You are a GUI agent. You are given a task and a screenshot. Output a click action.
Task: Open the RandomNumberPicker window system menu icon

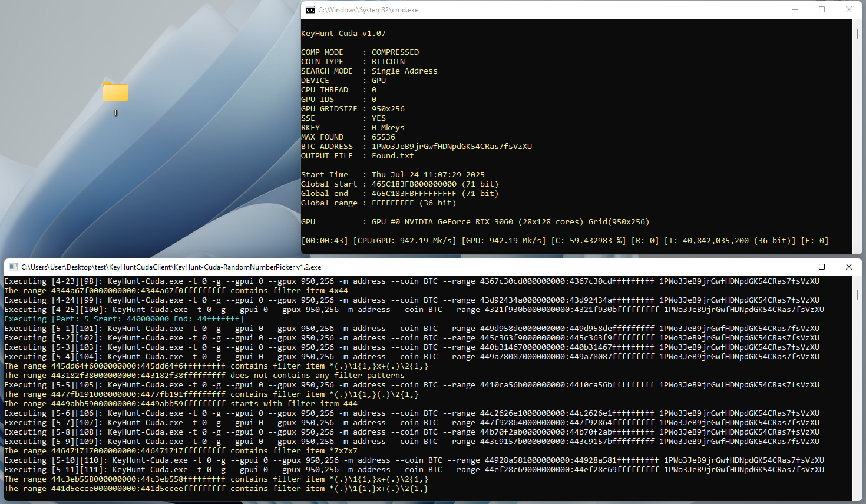[x=14, y=267]
